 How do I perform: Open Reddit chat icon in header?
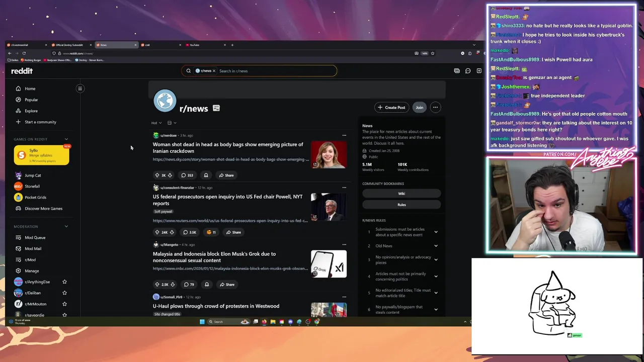tap(468, 71)
